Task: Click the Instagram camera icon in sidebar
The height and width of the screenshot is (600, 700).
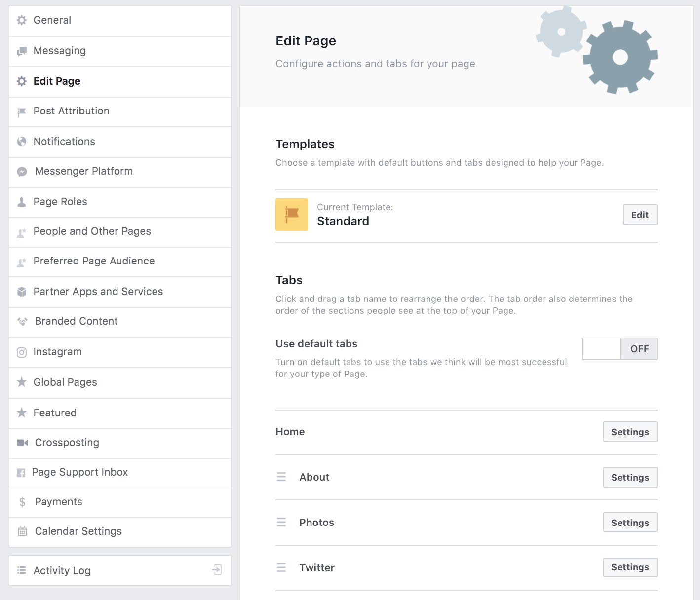Action: (22, 352)
